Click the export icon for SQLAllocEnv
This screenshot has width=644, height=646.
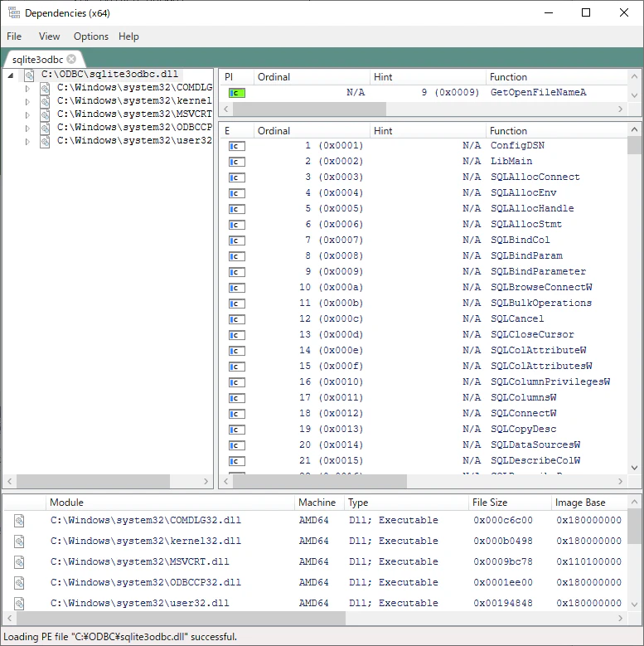[237, 193]
